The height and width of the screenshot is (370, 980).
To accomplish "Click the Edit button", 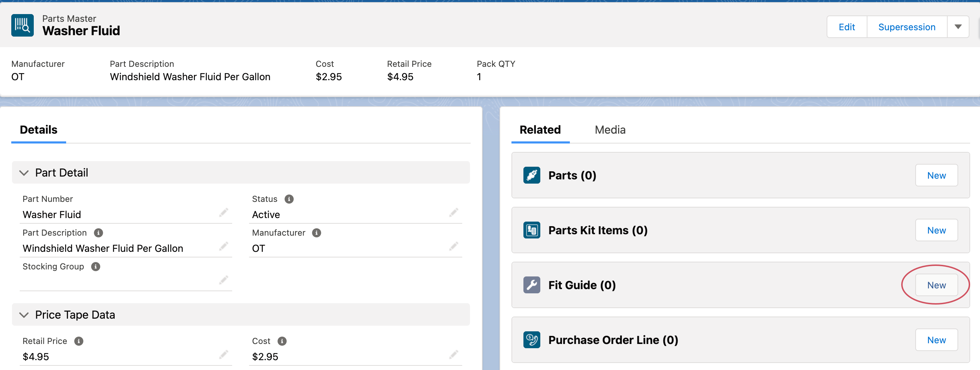I will click(846, 27).
